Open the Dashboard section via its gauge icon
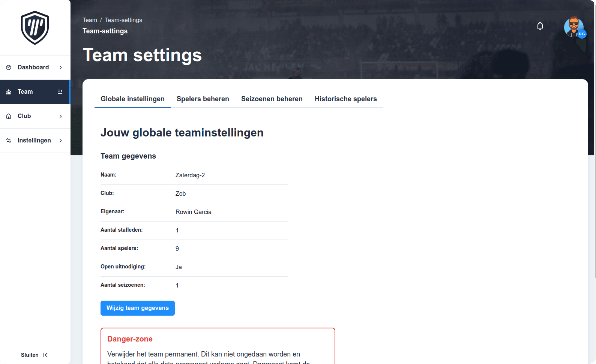 pos(8,67)
